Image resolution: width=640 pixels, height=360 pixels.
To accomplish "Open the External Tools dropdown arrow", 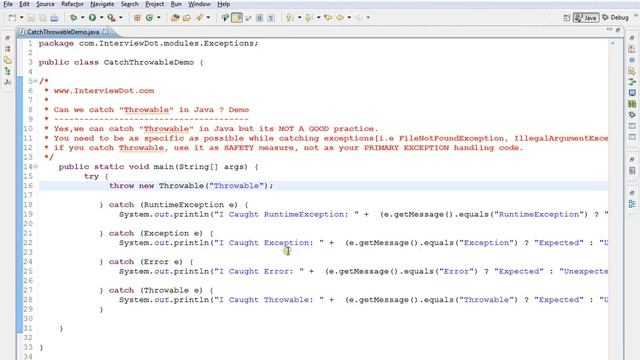I will click(120, 18).
